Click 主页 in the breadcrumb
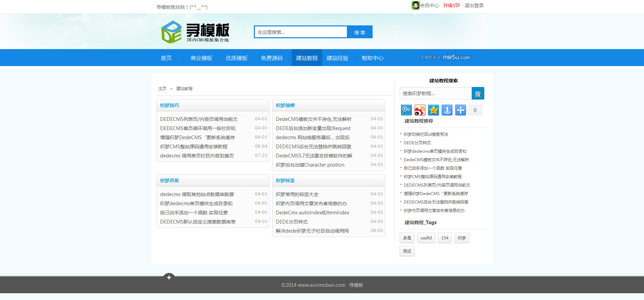This screenshot has height=300, width=644. (x=162, y=89)
